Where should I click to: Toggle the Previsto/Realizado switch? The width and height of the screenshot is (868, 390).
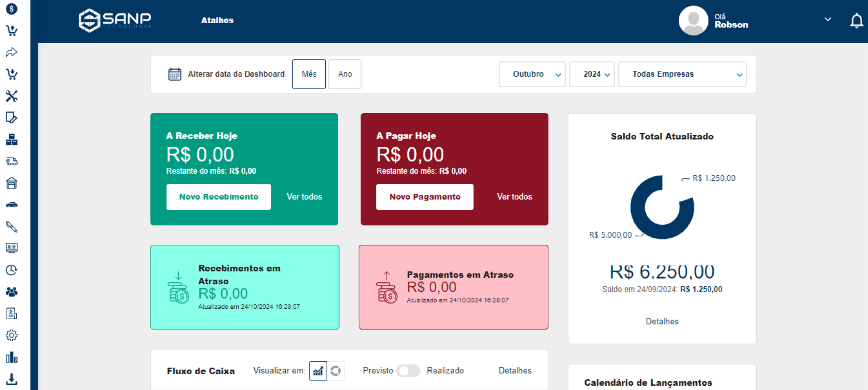tap(408, 371)
